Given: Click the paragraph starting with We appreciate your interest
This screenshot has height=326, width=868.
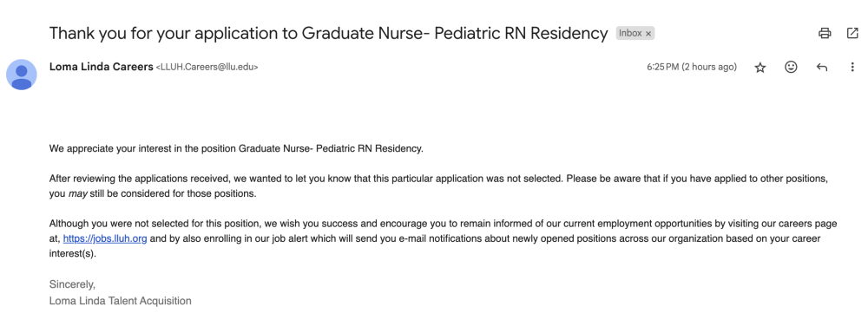Looking at the screenshot, I should [236, 149].
